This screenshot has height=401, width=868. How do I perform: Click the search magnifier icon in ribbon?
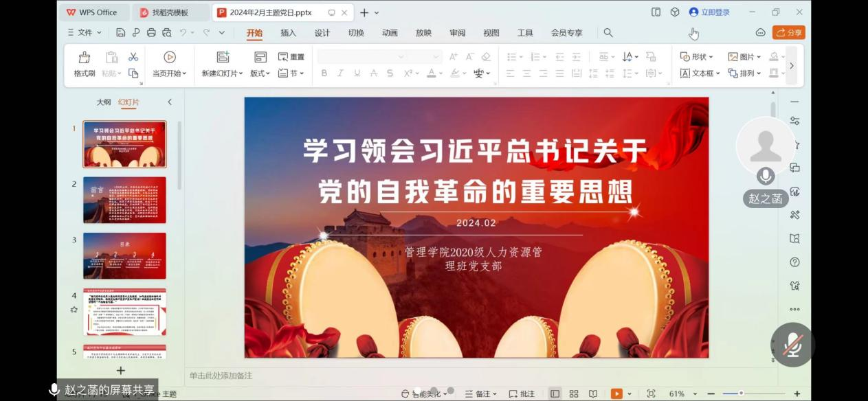pyautogui.click(x=608, y=32)
